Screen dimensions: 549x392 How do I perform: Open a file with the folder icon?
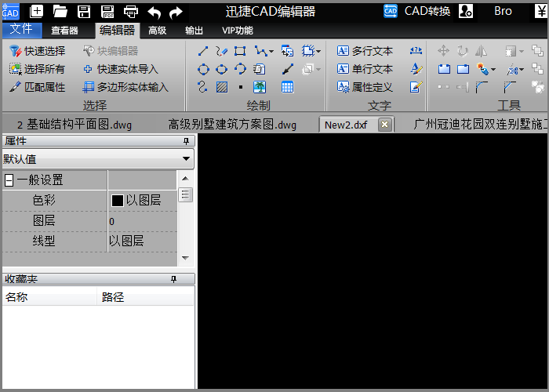60,12
